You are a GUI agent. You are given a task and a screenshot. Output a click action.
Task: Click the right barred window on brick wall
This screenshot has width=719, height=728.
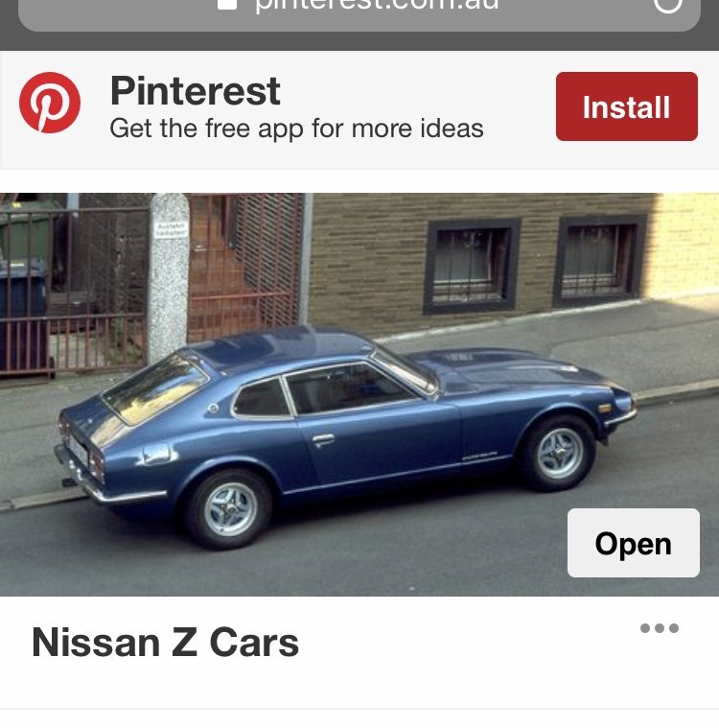pos(599,259)
